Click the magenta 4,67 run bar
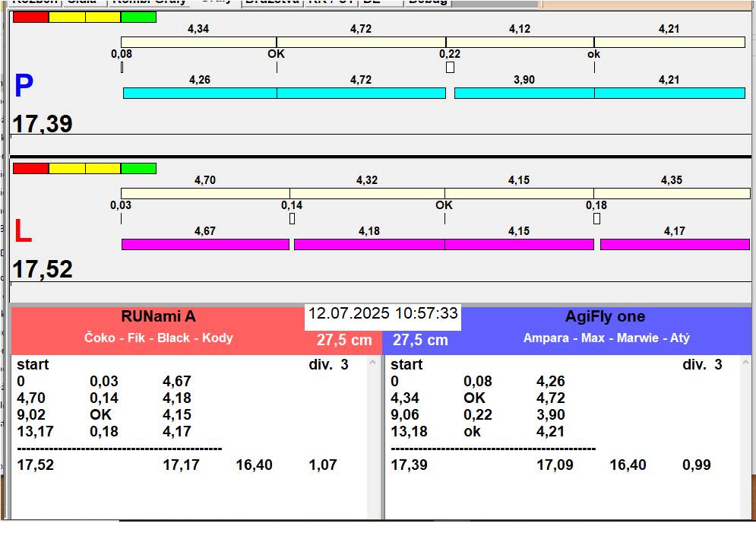This screenshot has height=533, width=756. (205, 244)
